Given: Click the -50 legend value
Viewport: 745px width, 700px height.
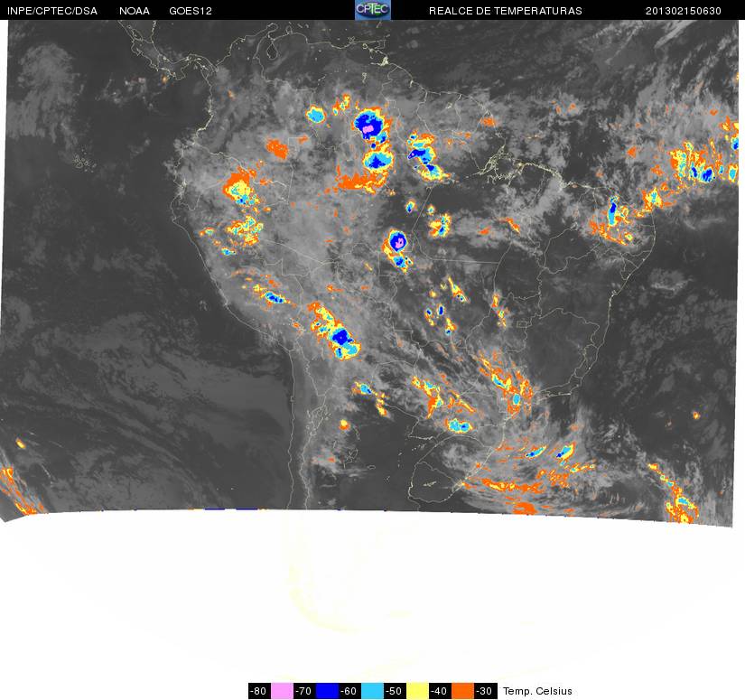Looking at the screenshot, I should [395, 690].
